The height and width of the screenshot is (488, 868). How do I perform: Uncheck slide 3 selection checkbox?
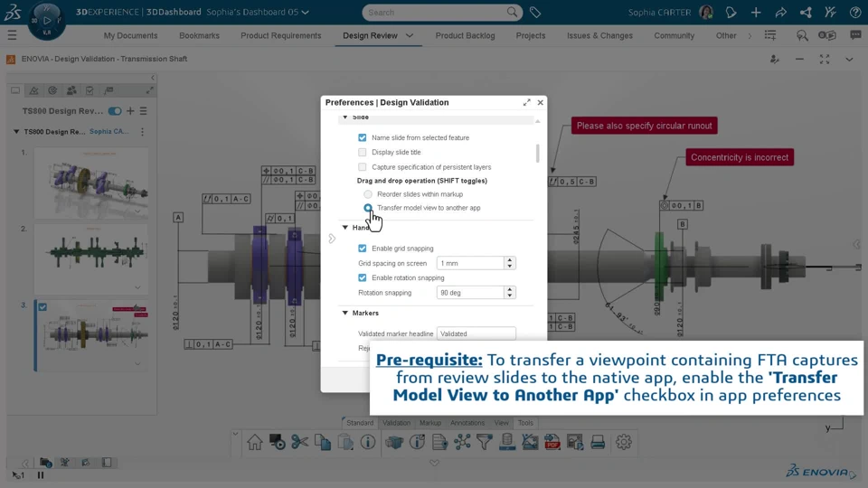[42, 306]
